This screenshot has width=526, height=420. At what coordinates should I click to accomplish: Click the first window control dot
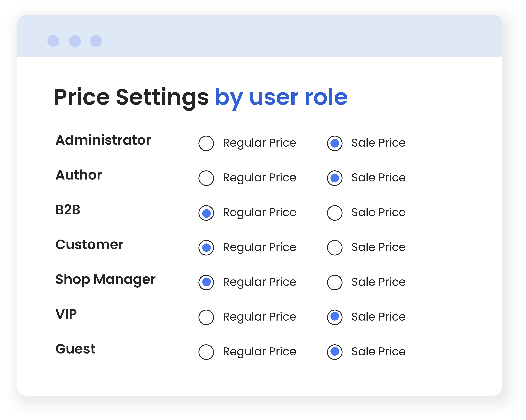(x=53, y=41)
